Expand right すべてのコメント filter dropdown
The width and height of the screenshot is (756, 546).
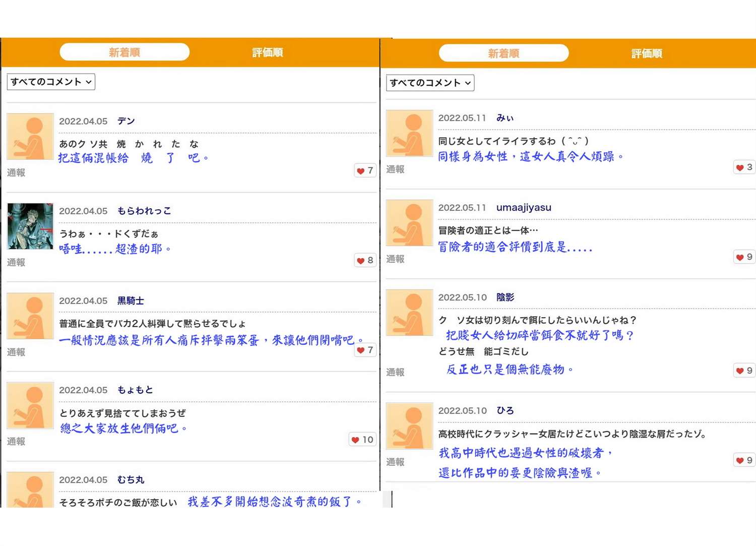(430, 83)
